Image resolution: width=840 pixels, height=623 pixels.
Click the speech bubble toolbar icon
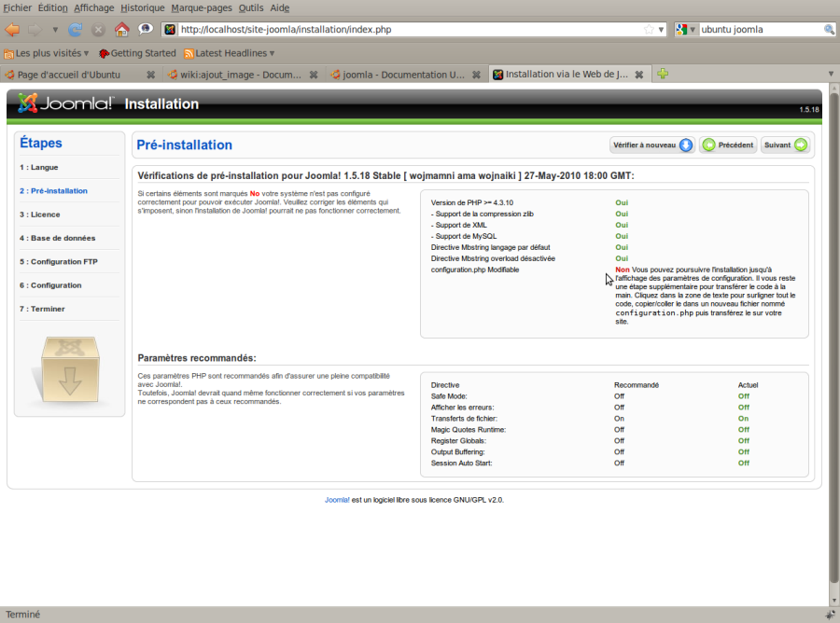click(x=146, y=29)
